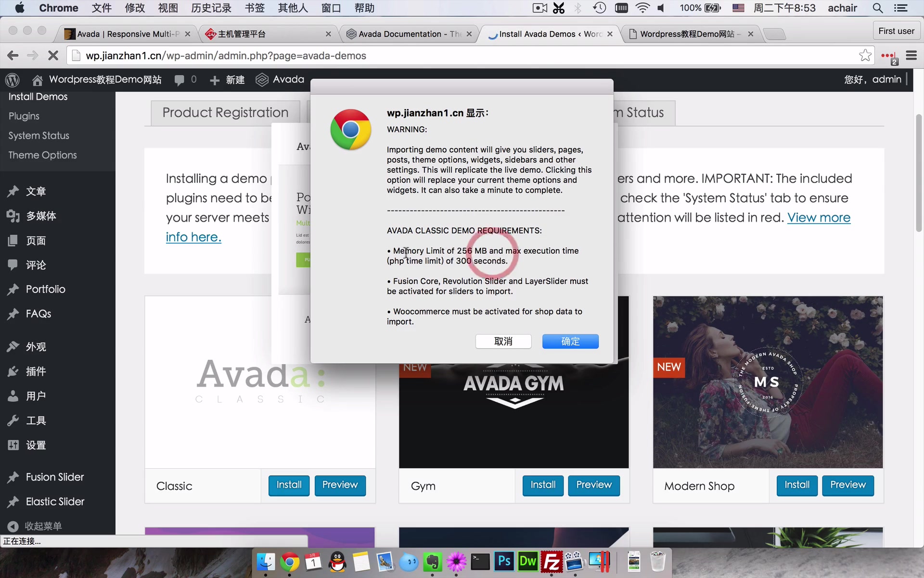
Task: Open Time Machine icon in menu bar
Action: (x=599, y=8)
